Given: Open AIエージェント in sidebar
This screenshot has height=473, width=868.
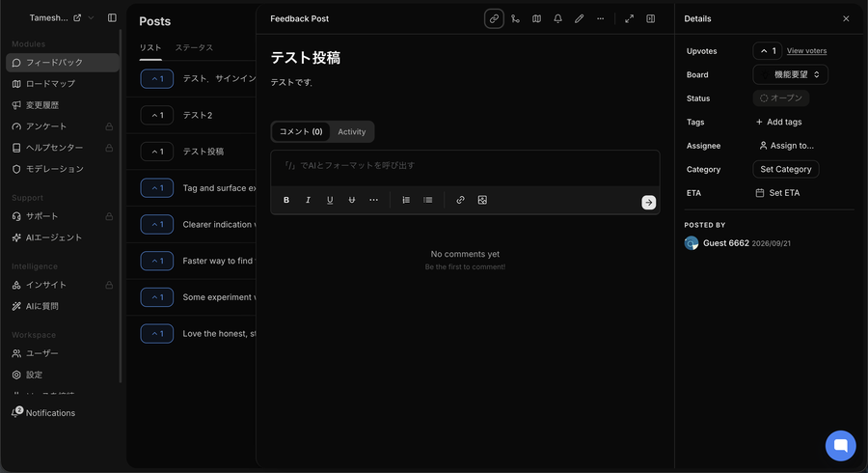Looking at the screenshot, I should click(63, 237).
